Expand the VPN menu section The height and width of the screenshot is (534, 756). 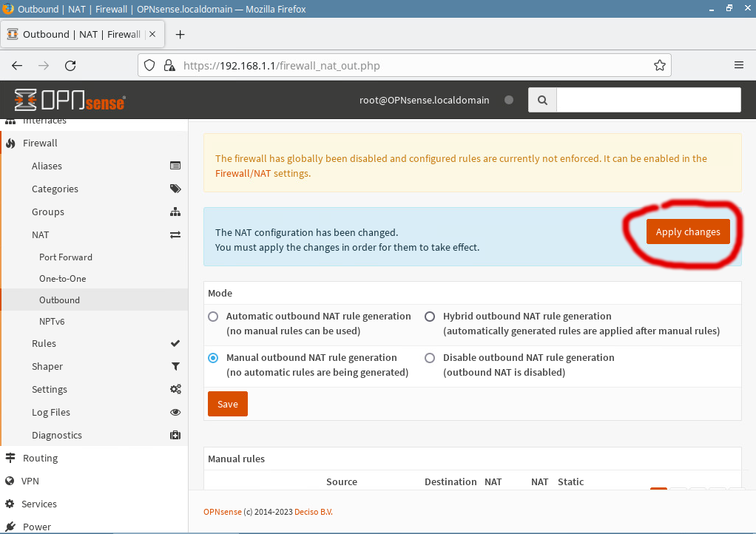point(30,481)
